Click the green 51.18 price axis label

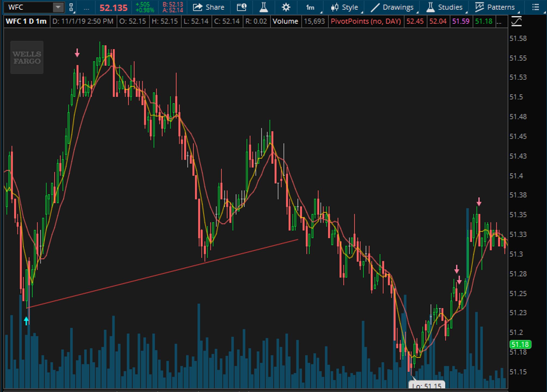(x=520, y=345)
